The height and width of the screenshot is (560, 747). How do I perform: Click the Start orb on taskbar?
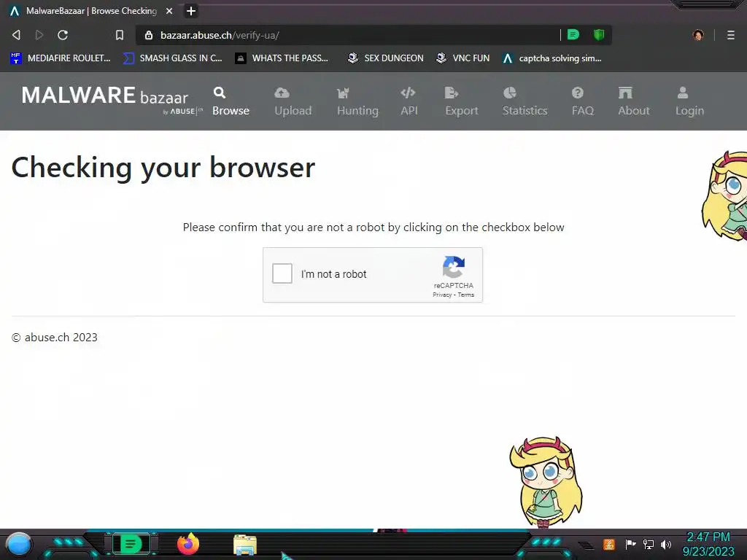coord(19,544)
